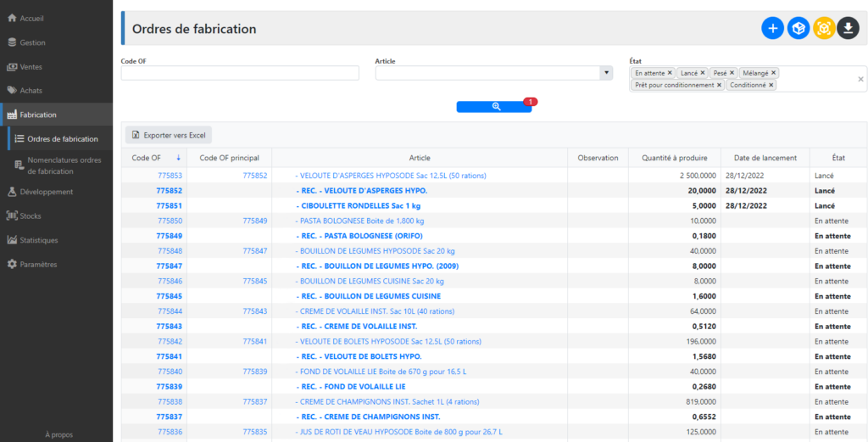The height and width of the screenshot is (442, 868).
Task: Remove the Lancé state tag
Action: tap(703, 73)
